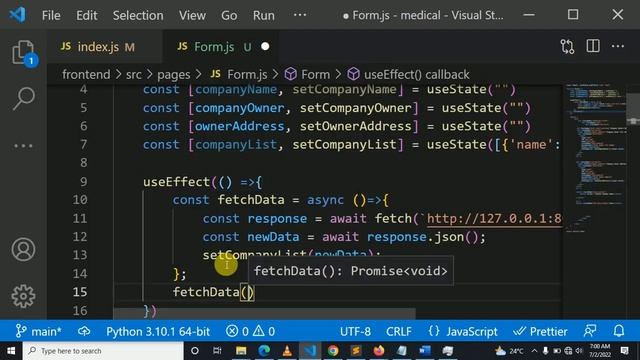Close Form.js tab via unsaved dot

[x=265, y=47]
